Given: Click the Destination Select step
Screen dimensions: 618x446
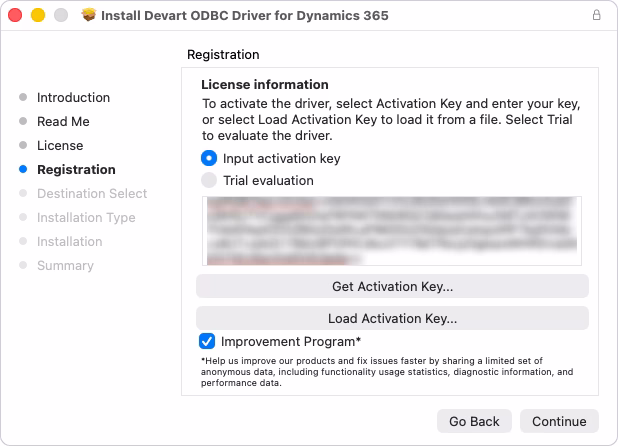Looking at the screenshot, I should (92, 193).
